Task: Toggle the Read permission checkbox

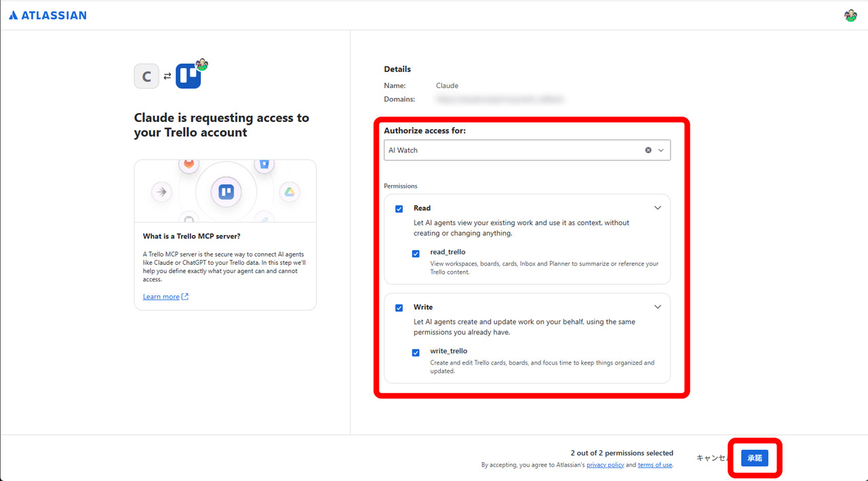Action: 399,209
